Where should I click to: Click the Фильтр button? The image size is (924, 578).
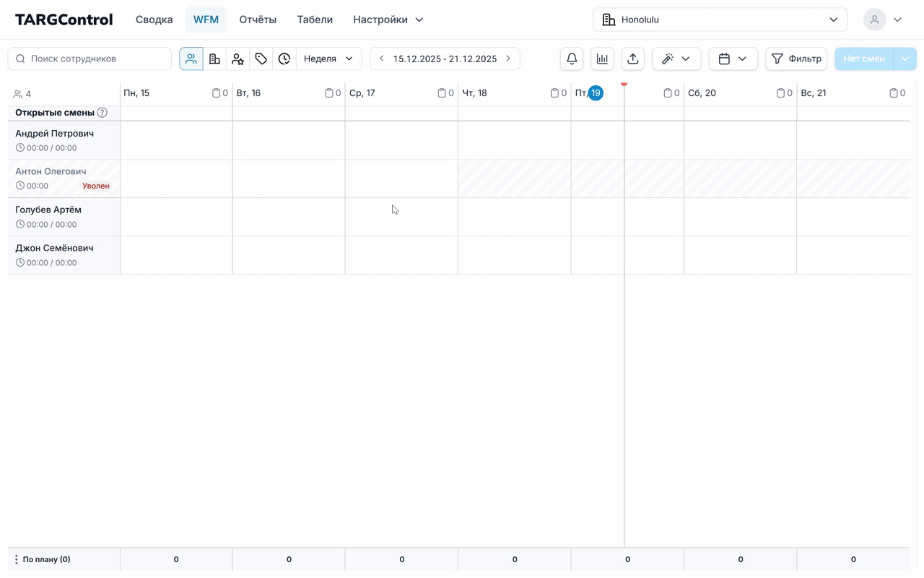(x=796, y=59)
